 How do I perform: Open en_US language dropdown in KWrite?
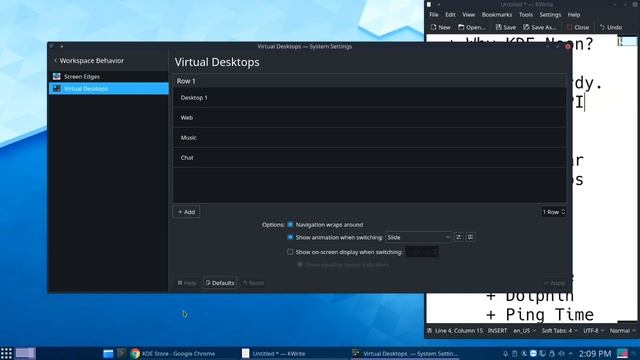(524, 331)
